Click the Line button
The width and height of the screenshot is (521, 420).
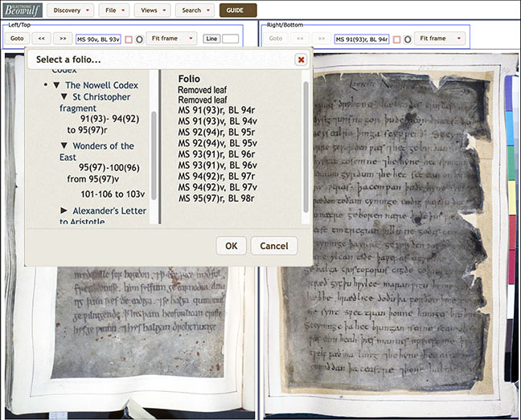(211, 39)
